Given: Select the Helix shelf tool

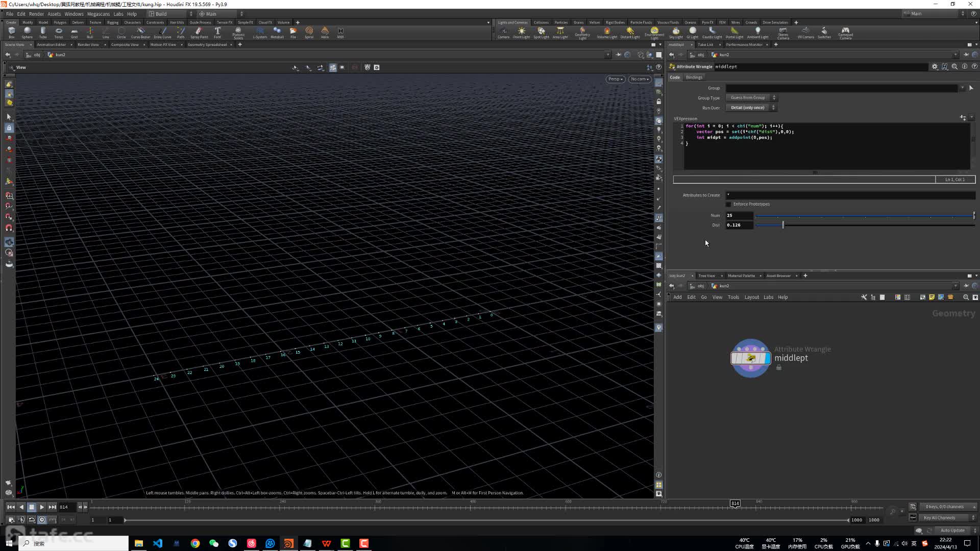Looking at the screenshot, I should (325, 33).
